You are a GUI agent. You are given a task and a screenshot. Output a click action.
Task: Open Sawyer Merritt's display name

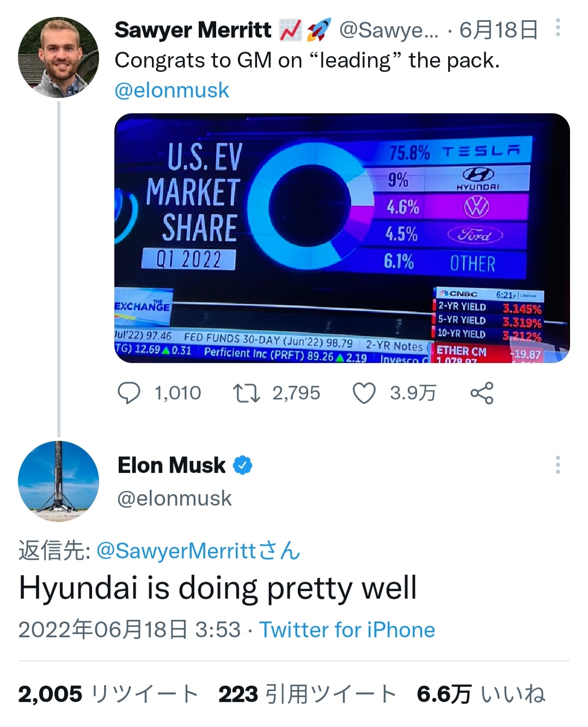(193, 30)
